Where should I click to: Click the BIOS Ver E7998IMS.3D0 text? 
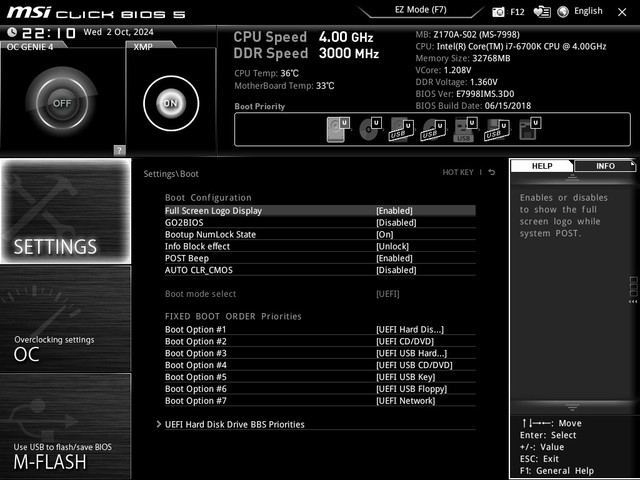(465, 94)
